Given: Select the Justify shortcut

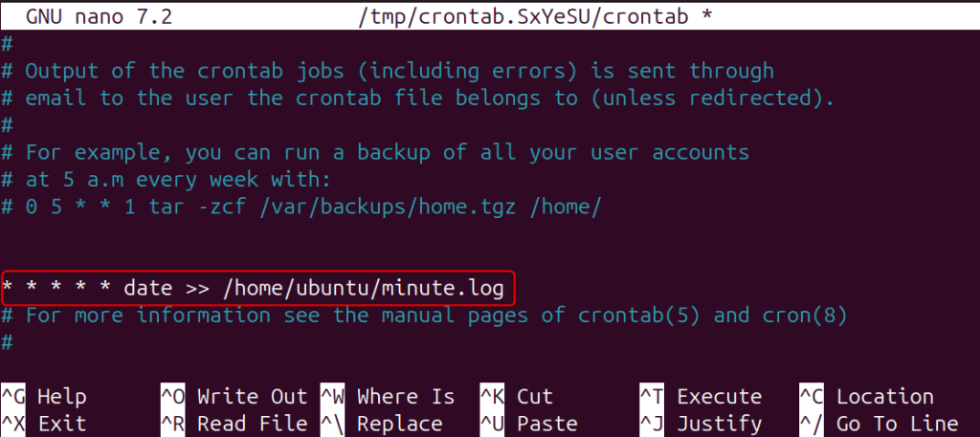Looking at the screenshot, I should 719,423.
